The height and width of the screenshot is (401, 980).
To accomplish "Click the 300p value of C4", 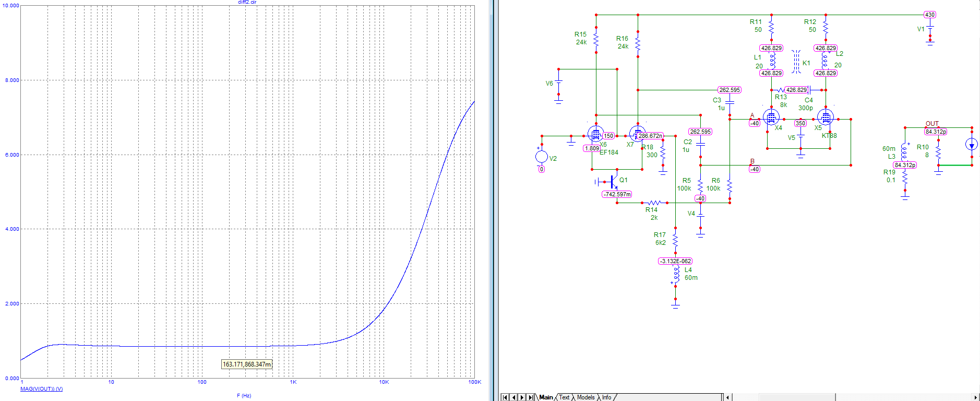I will click(x=806, y=108).
